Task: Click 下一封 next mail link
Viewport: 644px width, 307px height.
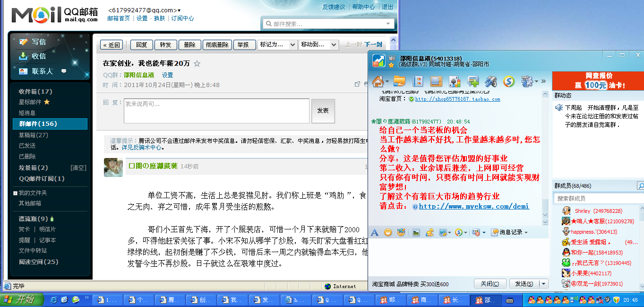Action: (x=373, y=44)
